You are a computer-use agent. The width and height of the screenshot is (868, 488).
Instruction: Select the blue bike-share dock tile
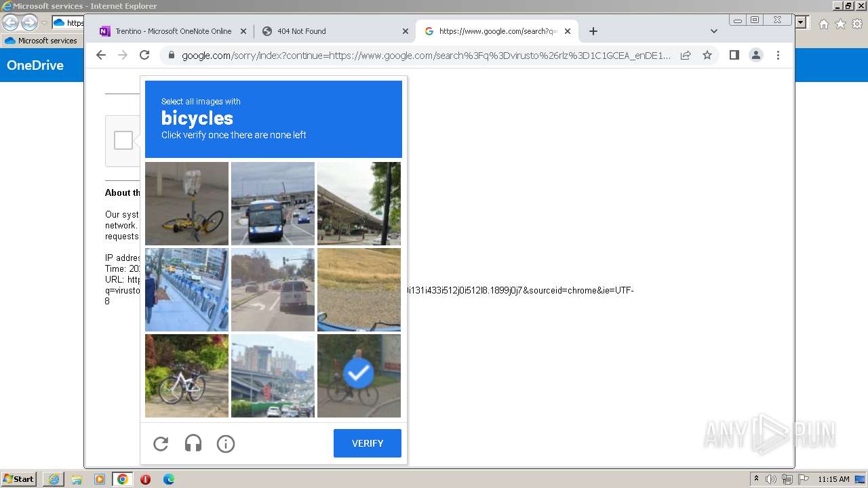point(186,289)
